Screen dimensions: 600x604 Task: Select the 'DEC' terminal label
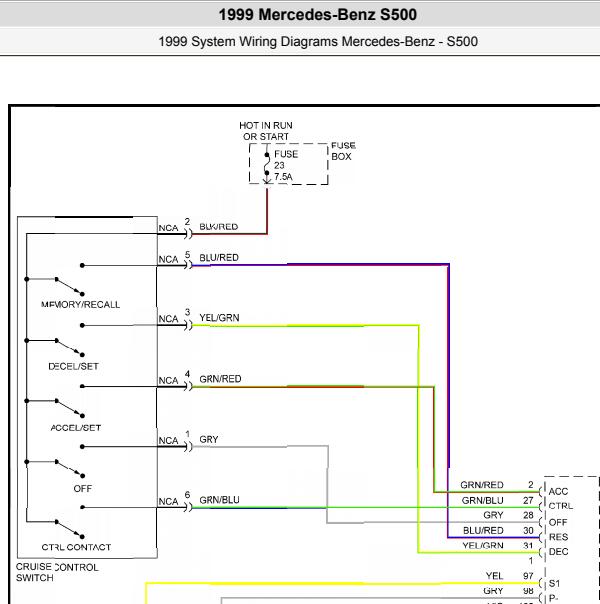(x=558, y=552)
